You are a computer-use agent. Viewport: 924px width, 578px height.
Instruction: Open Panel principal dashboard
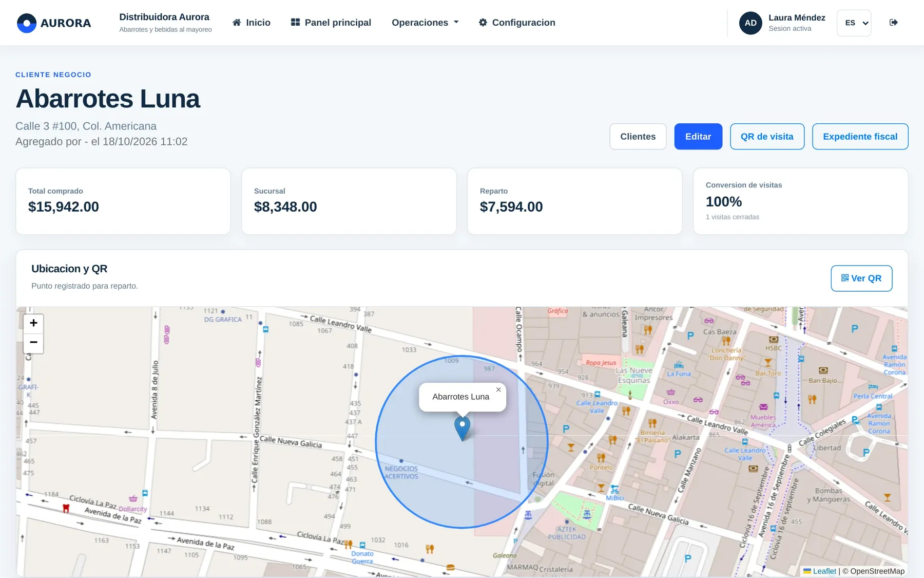pyautogui.click(x=331, y=23)
